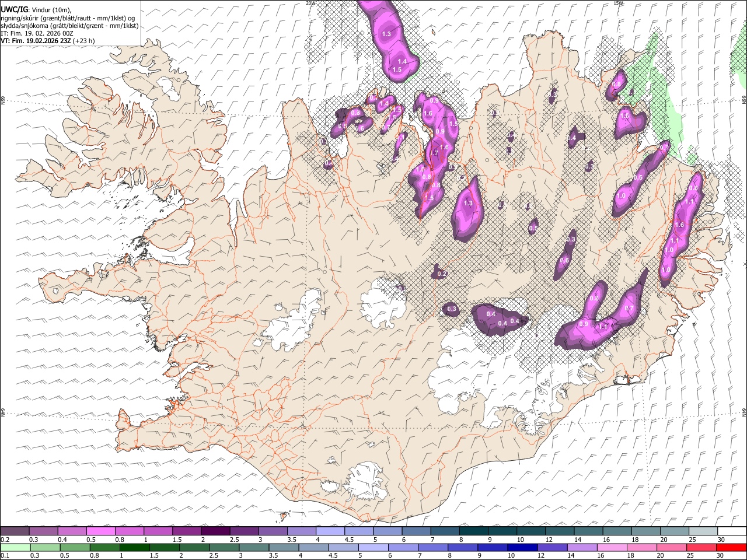Select the bright pink upper swatch between 0.5 and 0.8
The width and height of the screenshot is (747, 560).
coord(100,531)
